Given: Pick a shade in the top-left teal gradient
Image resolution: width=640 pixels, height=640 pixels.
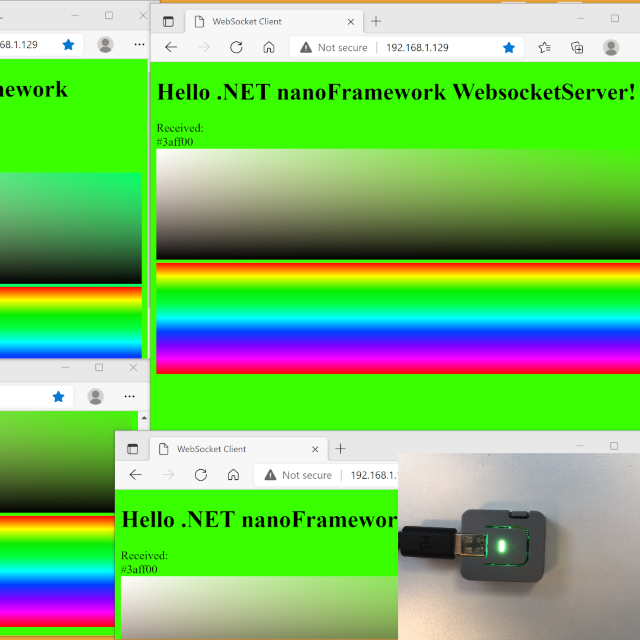Looking at the screenshot, I should (x=71, y=228).
